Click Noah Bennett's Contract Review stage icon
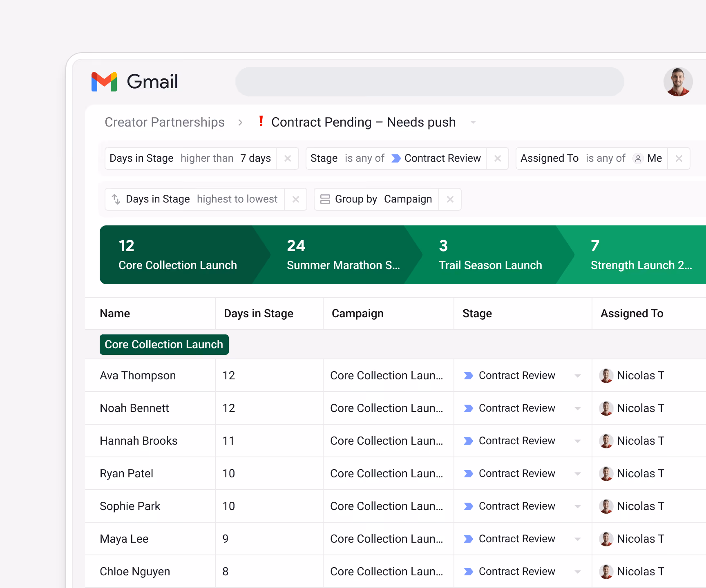This screenshot has width=706, height=588. click(x=469, y=408)
